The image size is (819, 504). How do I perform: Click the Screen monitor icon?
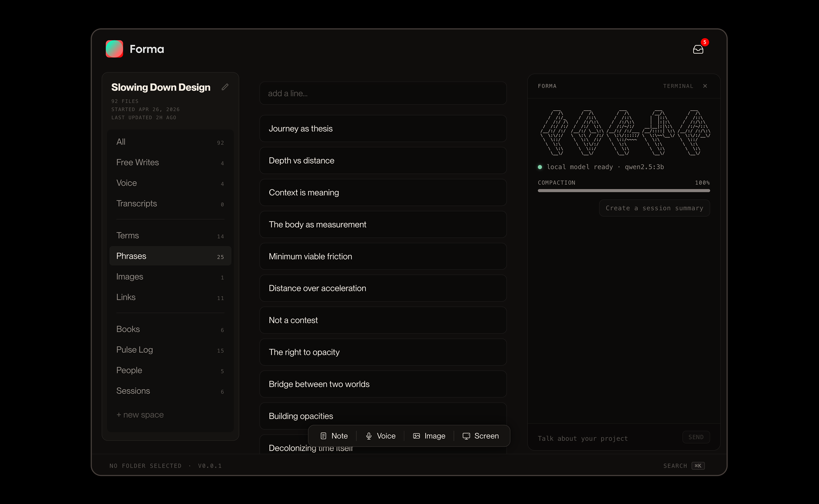click(466, 436)
